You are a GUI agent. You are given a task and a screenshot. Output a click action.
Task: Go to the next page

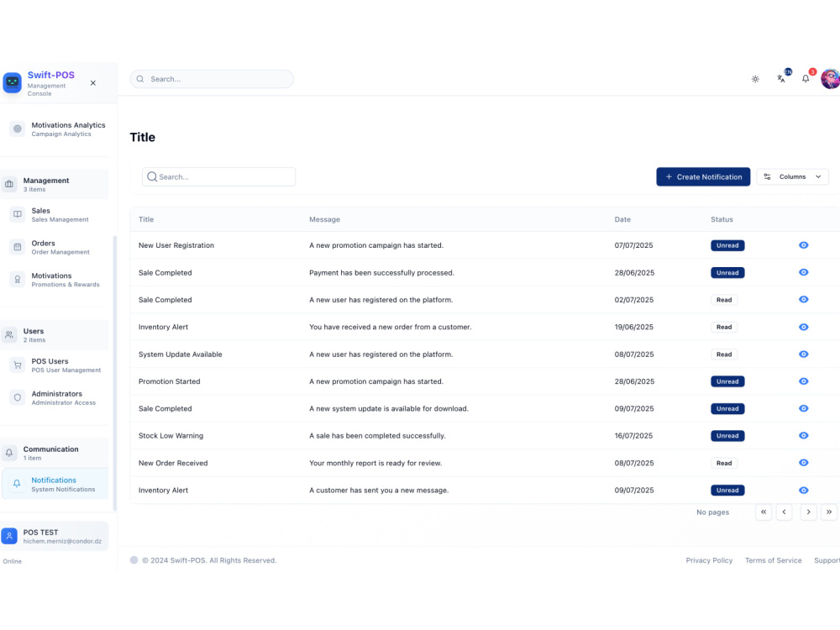click(808, 512)
